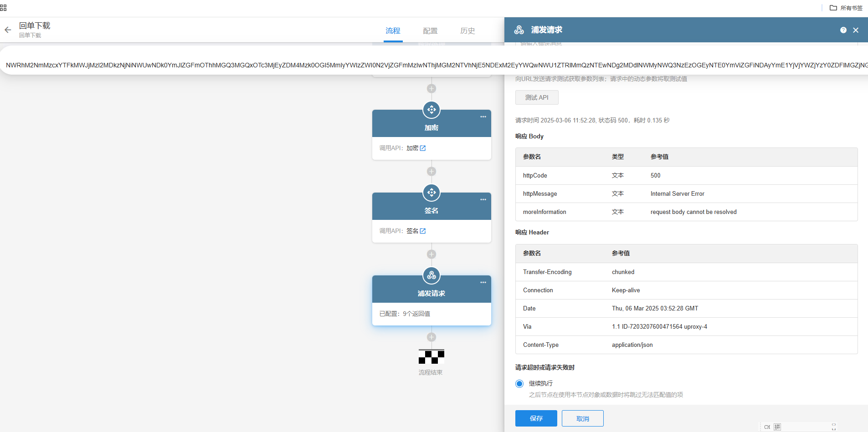The width and height of the screenshot is (868, 432).
Task: Add a node before 流程结束
Action: [x=431, y=337]
